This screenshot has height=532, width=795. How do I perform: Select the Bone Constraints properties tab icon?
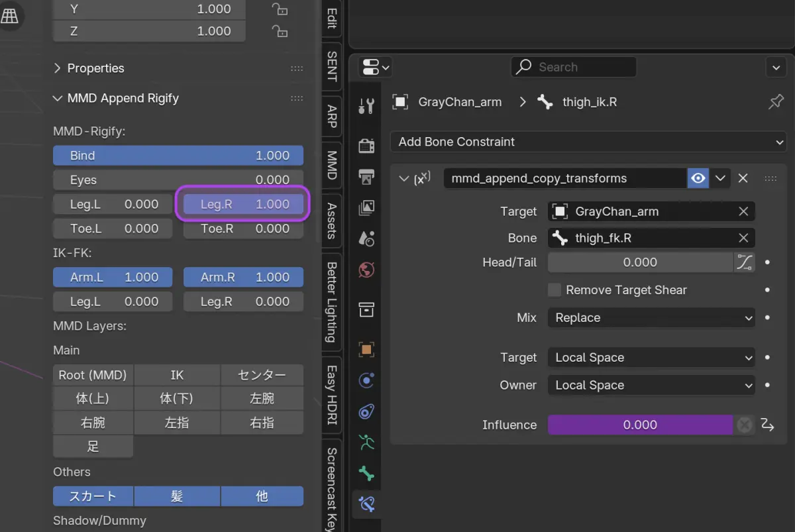[x=366, y=504]
